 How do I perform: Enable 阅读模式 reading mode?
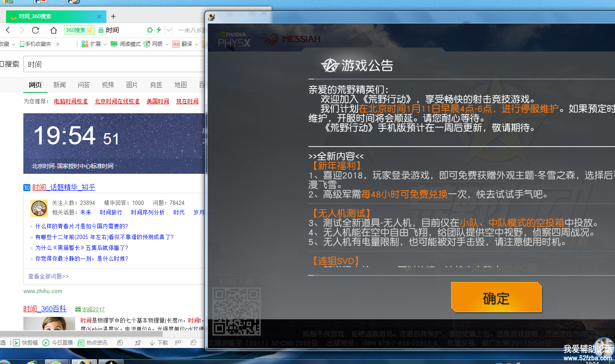pos(126,44)
